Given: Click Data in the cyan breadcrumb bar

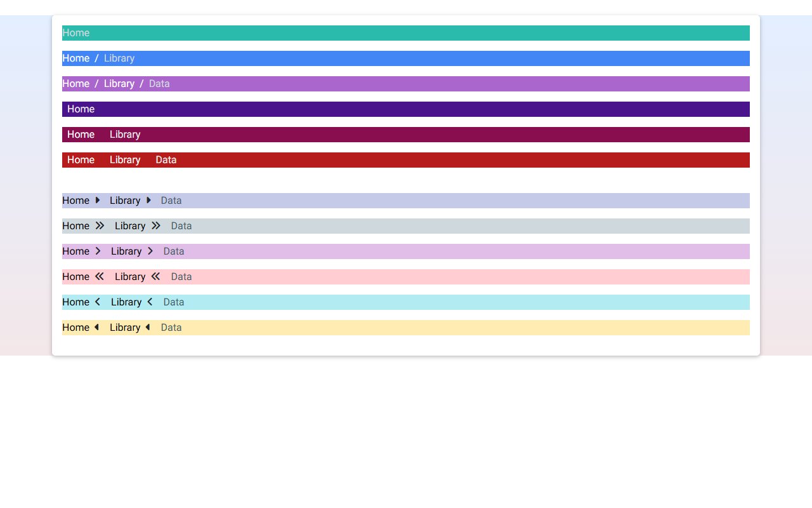Looking at the screenshot, I should 174,302.
